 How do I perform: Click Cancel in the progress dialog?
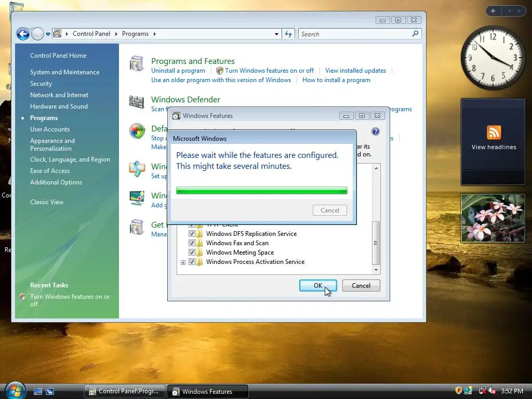[x=330, y=210]
